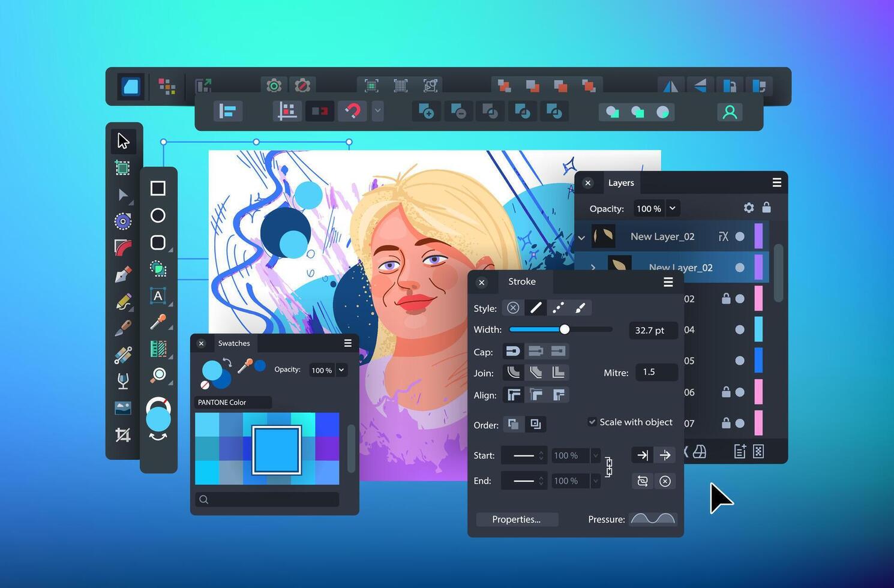The height and width of the screenshot is (588, 894).
Task: Select the Crop tool at the toolbar bottom
Action: (123, 434)
